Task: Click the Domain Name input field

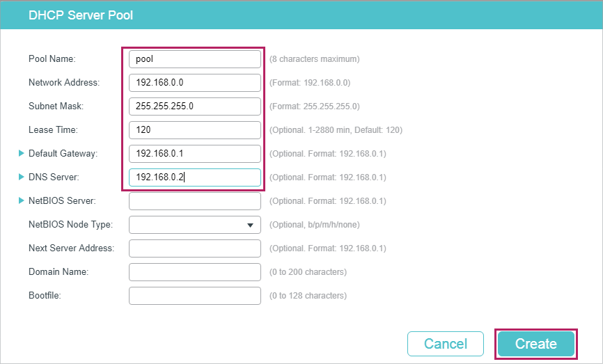Action: [194, 272]
